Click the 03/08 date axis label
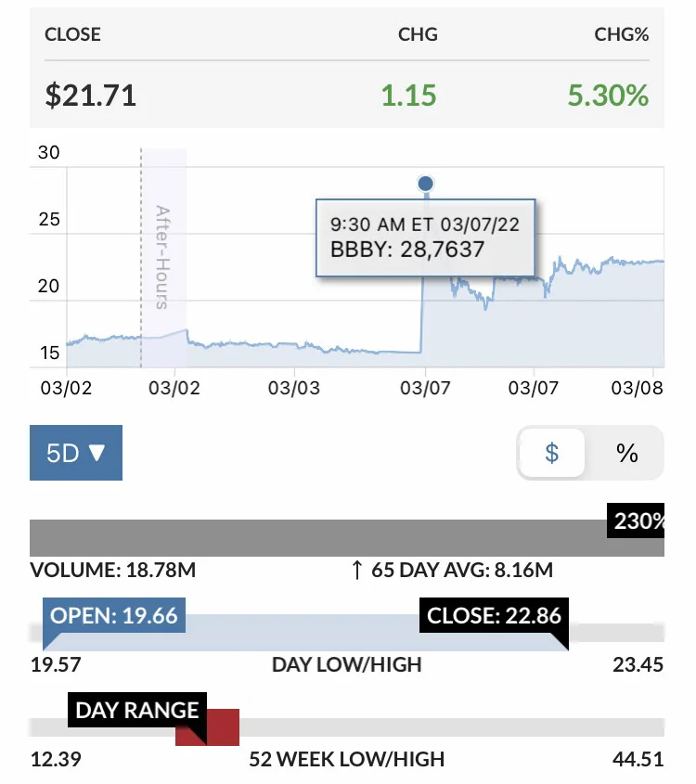 point(637,388)
